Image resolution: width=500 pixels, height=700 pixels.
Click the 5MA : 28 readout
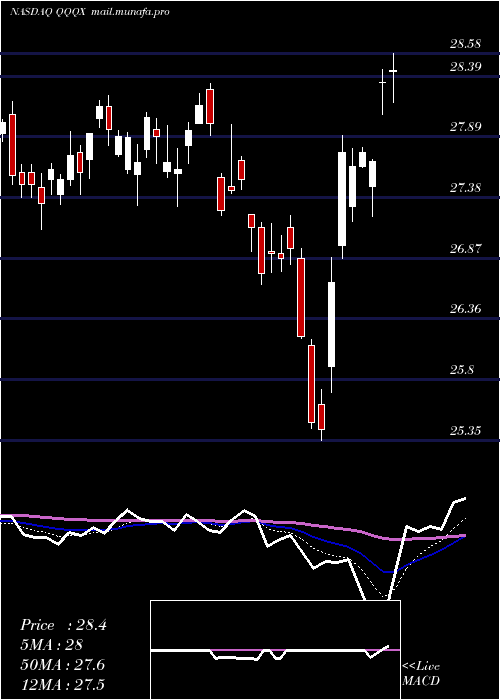click(x=51, y=645)
